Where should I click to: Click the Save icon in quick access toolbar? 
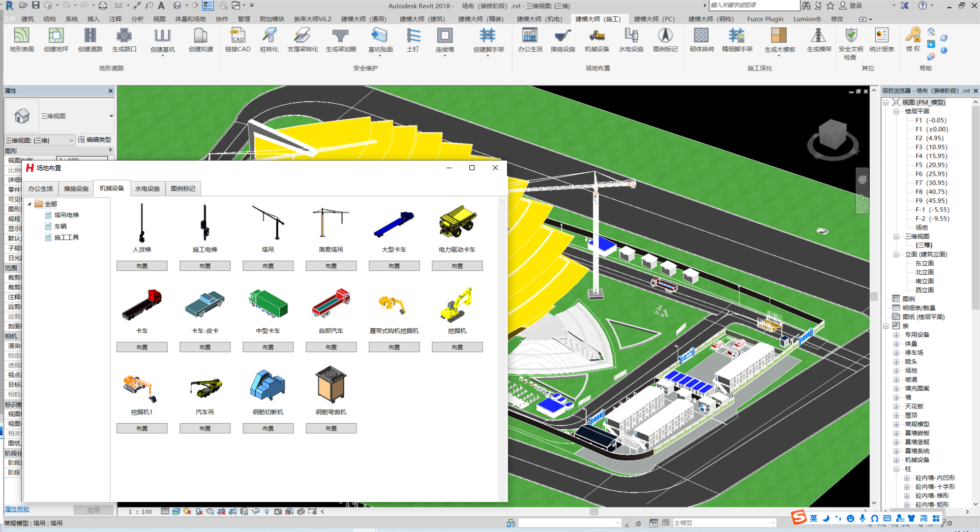36,5
